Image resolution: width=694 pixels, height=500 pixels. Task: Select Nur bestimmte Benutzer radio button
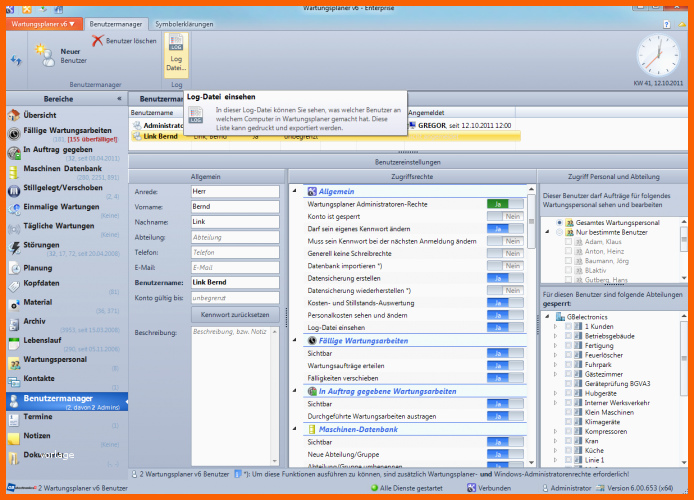pyautogui.click(x=559, y=232)
